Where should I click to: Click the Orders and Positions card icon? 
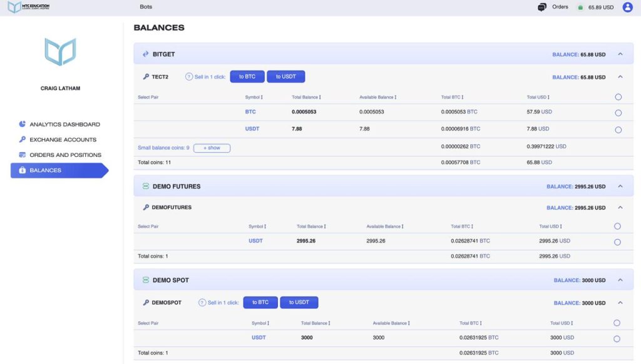(23, 155)
